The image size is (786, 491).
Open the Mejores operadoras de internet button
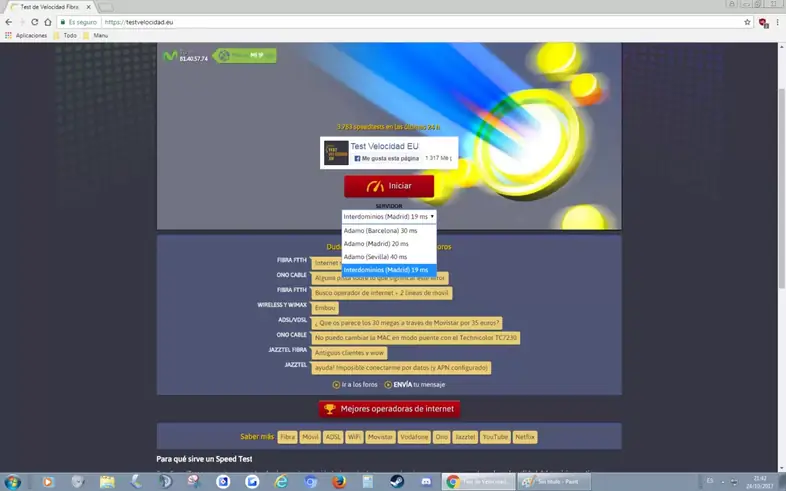[x=389, y=409]
